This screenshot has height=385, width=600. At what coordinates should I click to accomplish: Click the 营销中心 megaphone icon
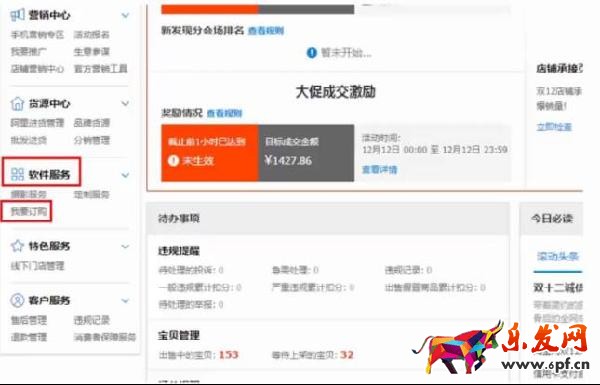[x=17, y=15]
